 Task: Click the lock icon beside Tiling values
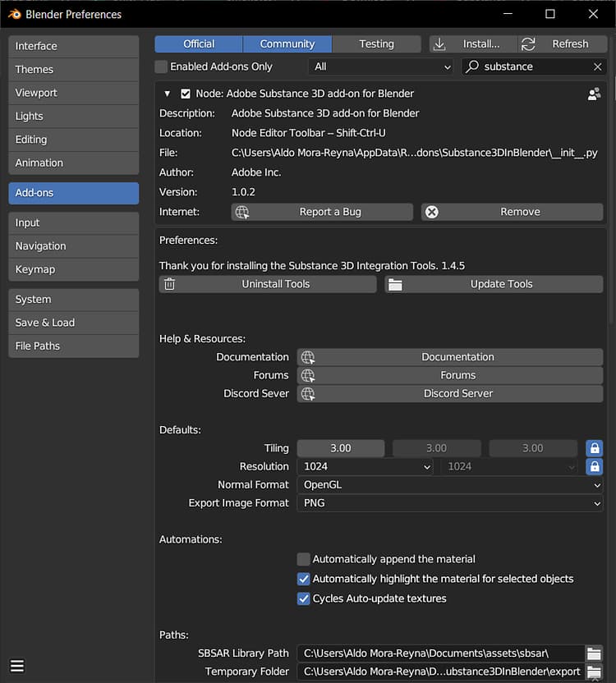coord(594,448)
